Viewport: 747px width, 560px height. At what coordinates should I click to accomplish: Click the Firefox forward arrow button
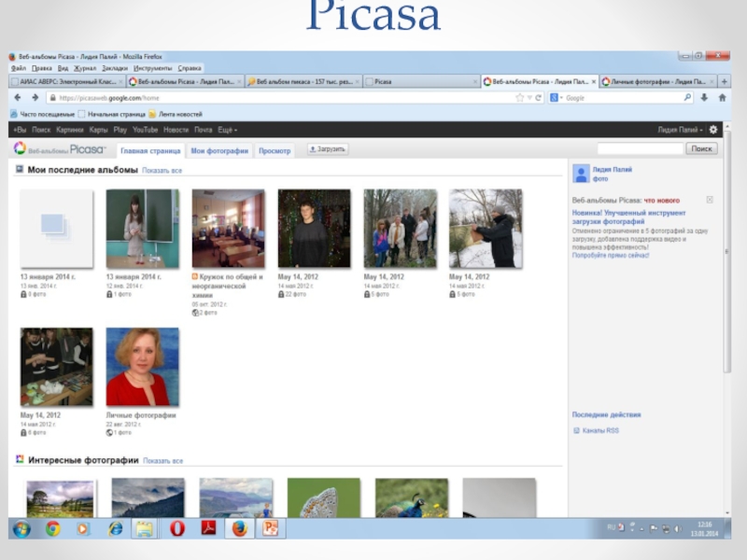click(35, 98)
